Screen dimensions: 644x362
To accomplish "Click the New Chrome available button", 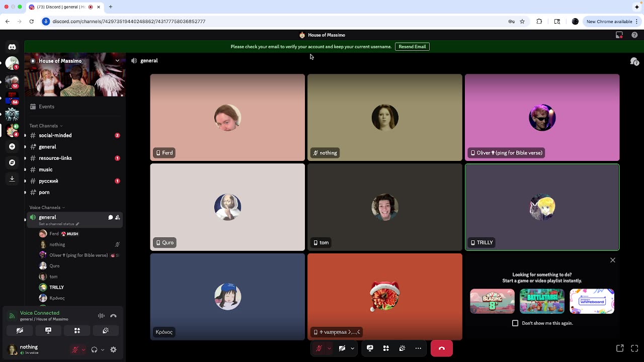I will coord(609,22).
